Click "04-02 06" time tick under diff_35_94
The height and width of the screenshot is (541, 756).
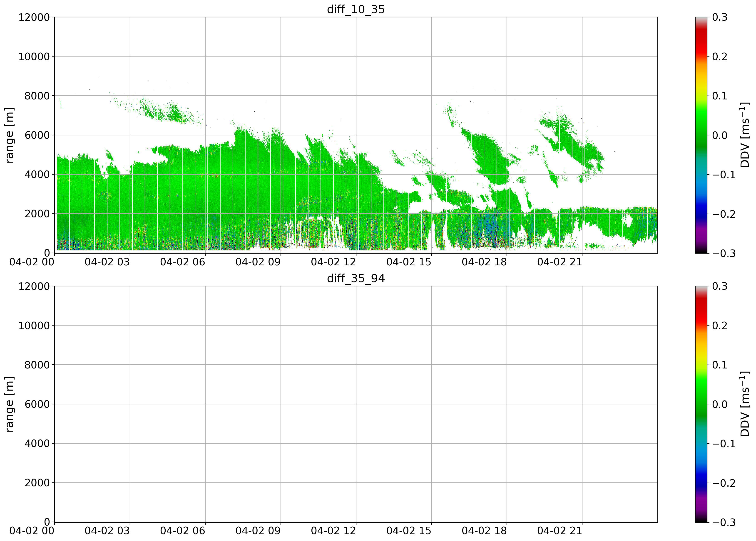point(182,531)
